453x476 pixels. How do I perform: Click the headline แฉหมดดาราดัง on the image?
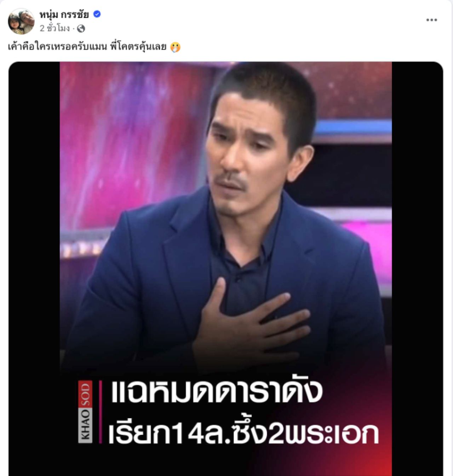pos(217,392)
